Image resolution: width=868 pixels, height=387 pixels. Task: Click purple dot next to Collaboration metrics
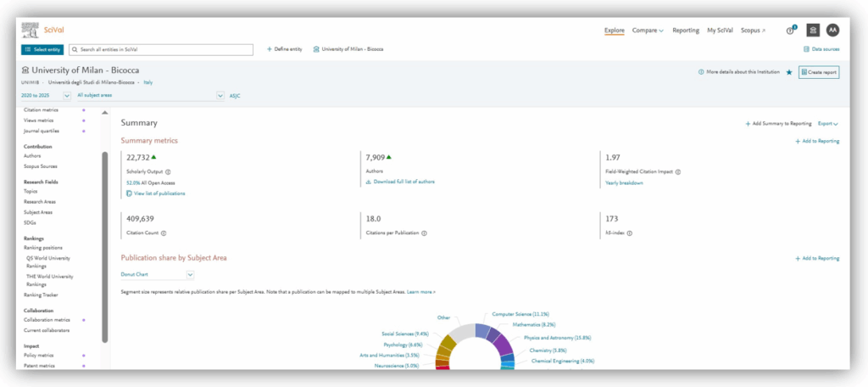pyautogui.click(x=84, y=320)
